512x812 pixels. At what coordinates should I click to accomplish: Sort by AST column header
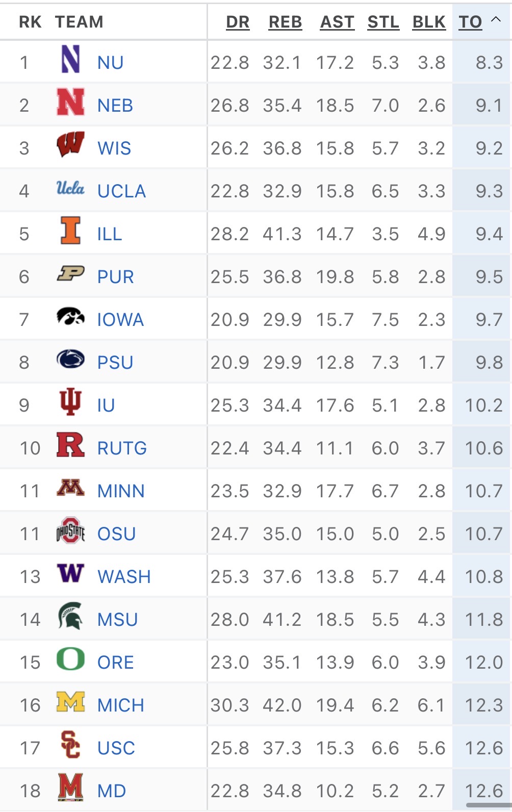coord(337,22)
